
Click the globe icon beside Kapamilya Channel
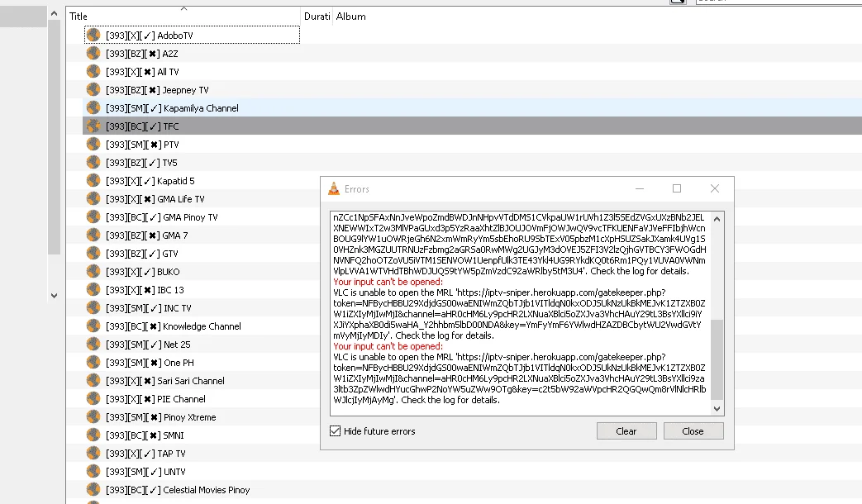tap(93, 107)
